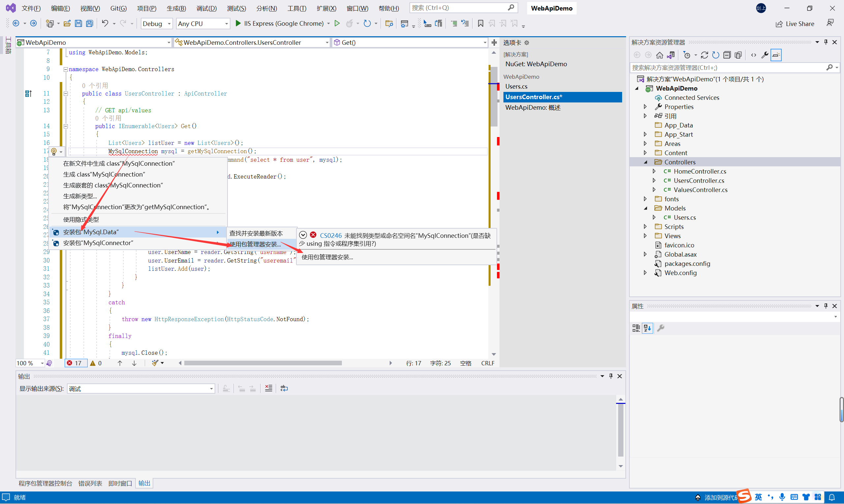The image size is (844, 504).
Task: Clear all output with the toolbar icon
Action: coord(268,388)
